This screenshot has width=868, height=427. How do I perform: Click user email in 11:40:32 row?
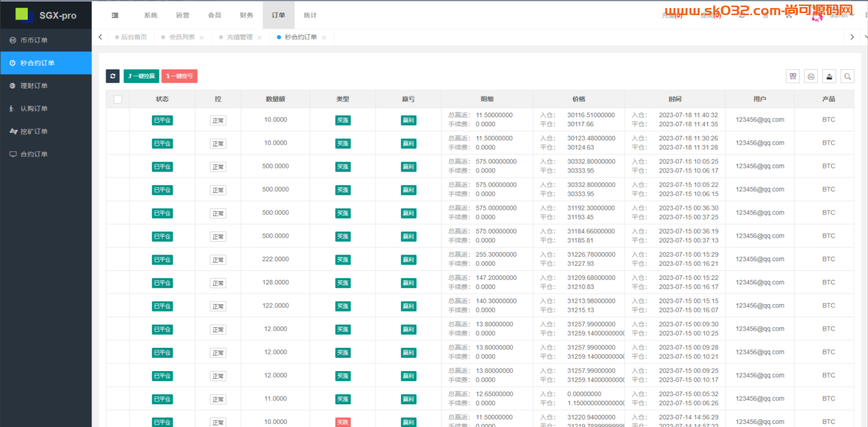[760, 120]
